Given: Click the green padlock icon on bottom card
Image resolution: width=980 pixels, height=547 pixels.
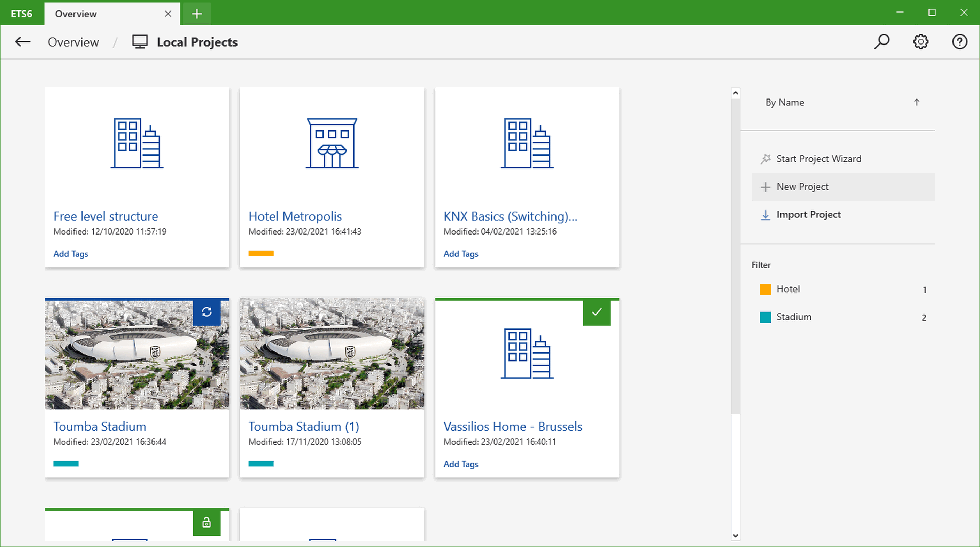Looking at the screenshot, I should pyautogui.click(x=207, y=523).
